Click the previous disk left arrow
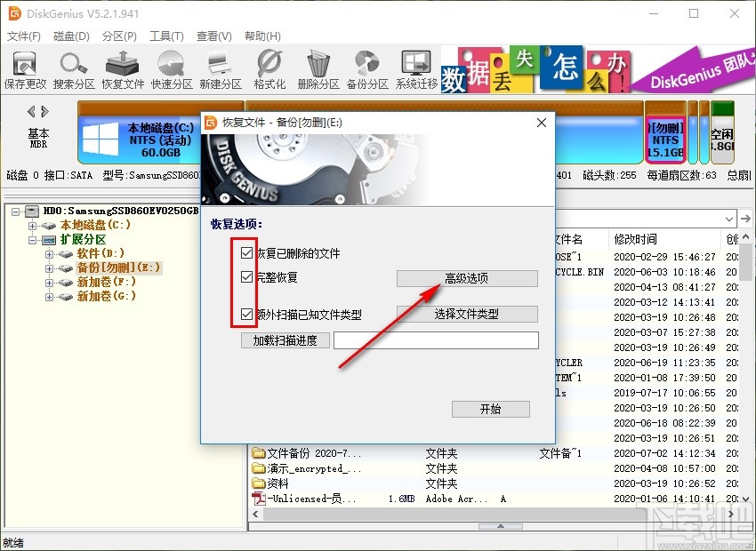Viewport: 756px width, 551px height. tap(31, 112)
